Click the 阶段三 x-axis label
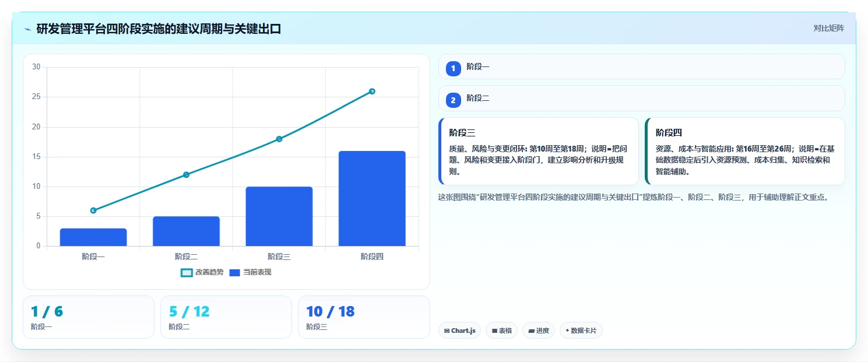The image size is (868, 362). [x=279, y=256]
